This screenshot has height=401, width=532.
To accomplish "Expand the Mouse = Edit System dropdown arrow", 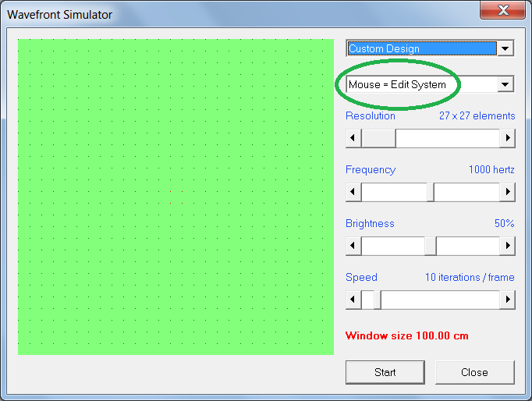I will click(x=505, y=84).
